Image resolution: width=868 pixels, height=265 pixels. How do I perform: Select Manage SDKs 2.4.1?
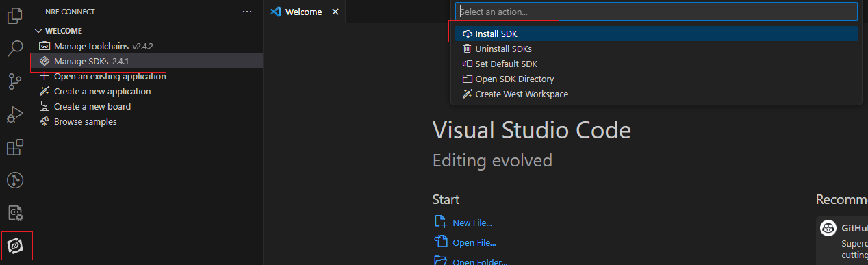click(147, 61)
